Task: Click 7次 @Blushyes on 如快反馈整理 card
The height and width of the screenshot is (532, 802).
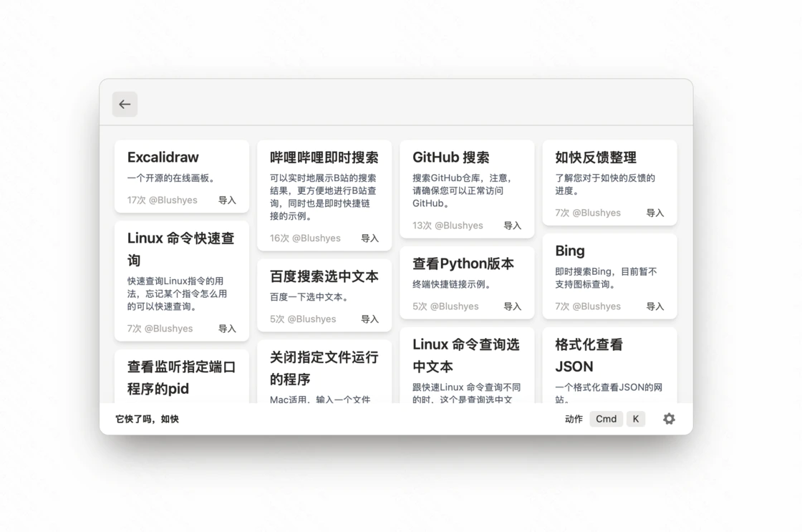Action: point(588,213)
